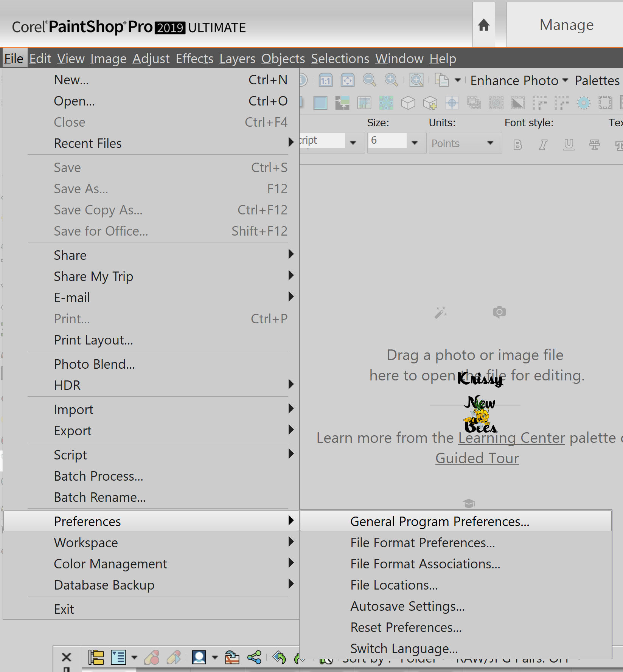The height and width of the screenshot is (672, 623).
Task: Switch to the Manage tab
Action: pyautogui.click(x=566, y=25)
